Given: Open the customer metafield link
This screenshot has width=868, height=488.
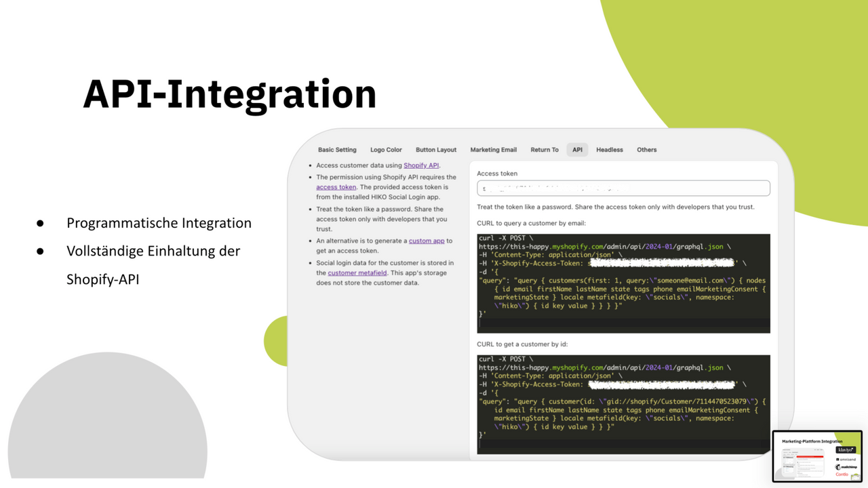Looking at the screenshot, I should pos(357,272).
